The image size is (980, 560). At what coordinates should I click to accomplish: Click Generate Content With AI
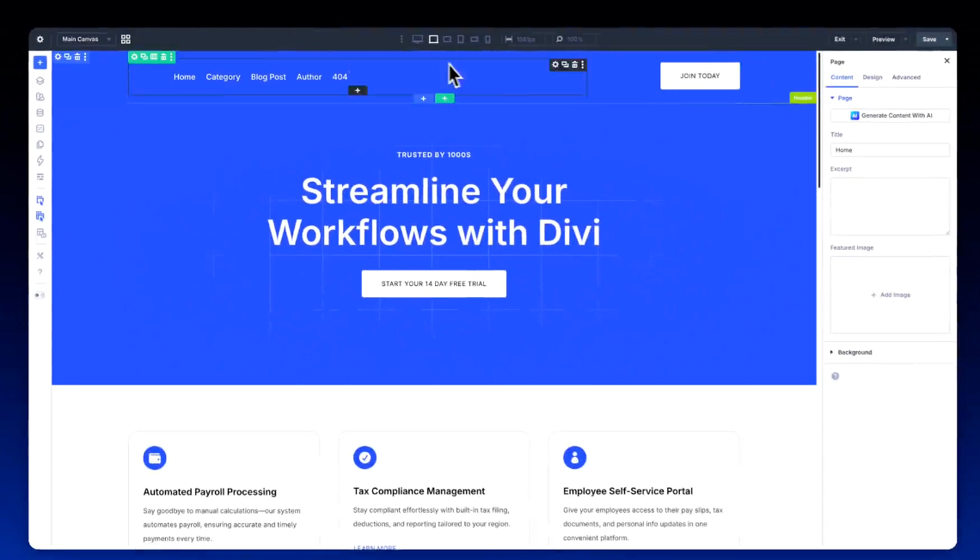coord(891,115)
